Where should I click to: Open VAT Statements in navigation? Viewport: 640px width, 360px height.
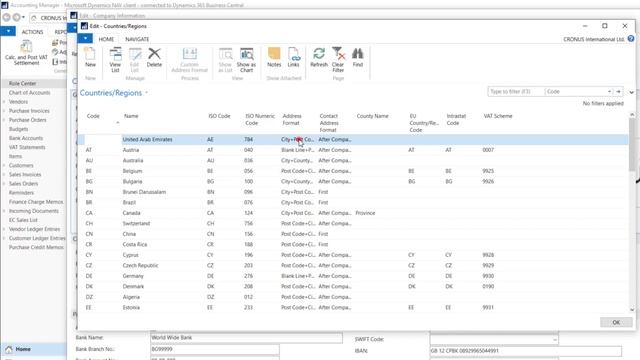coord(27,147)
